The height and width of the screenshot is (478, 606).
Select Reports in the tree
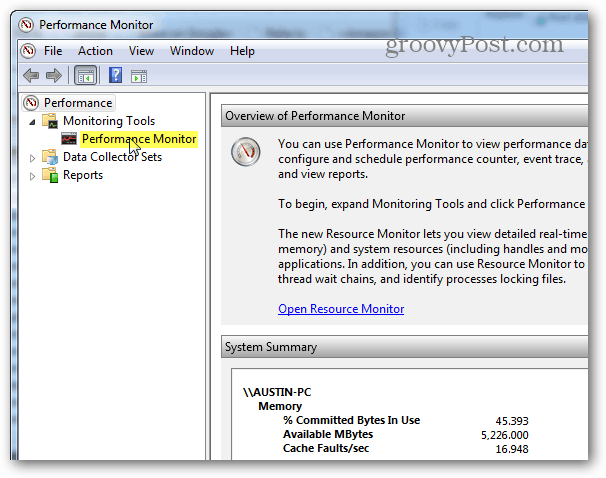(x=83, y=175)
